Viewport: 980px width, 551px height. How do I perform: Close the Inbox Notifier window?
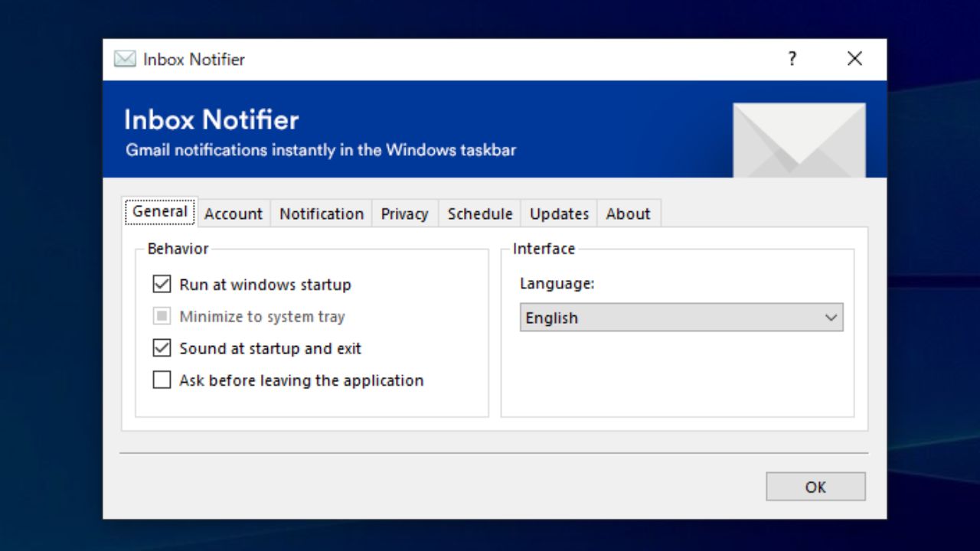(855, 59)
